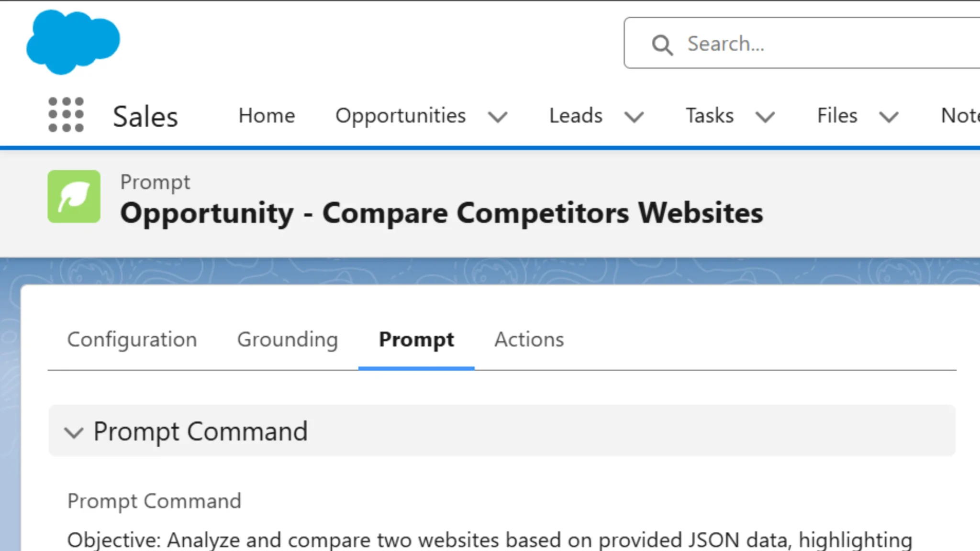Switch to the Configuration tab
Viewport: 980px width, 551px height.
[x=132, y=340]
